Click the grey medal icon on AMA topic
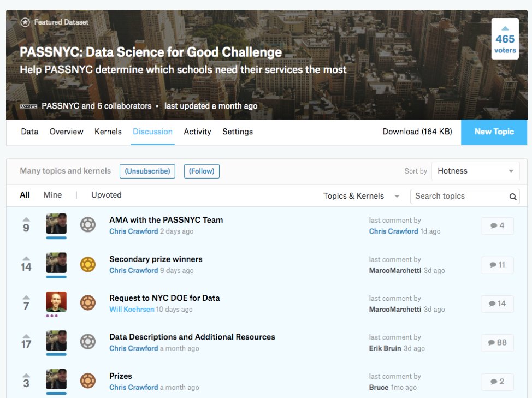 (x=88, y=225)
